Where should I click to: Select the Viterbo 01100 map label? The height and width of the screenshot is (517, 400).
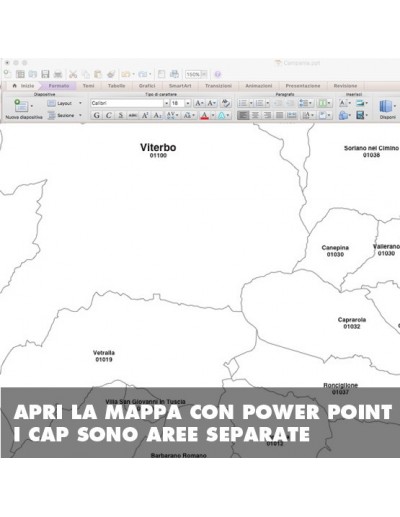[158, 150]
